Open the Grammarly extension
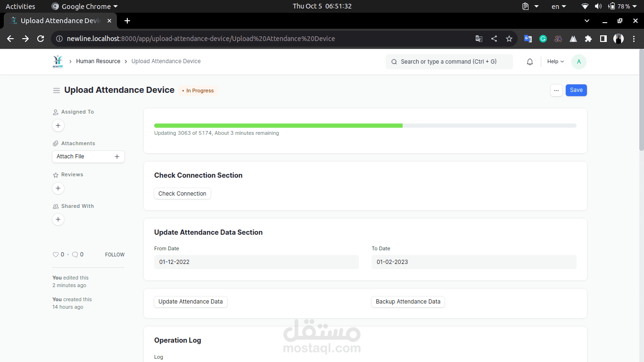644x362 pixels. (x=543, y=39)
